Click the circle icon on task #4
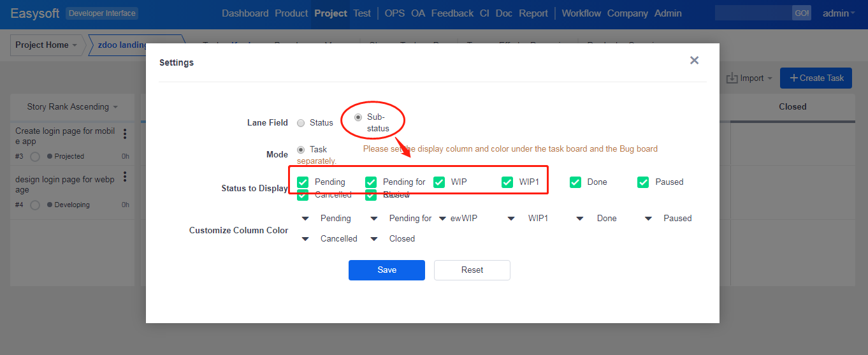The width and height of the screenshot is (868, 355). (x=35, y=205)
